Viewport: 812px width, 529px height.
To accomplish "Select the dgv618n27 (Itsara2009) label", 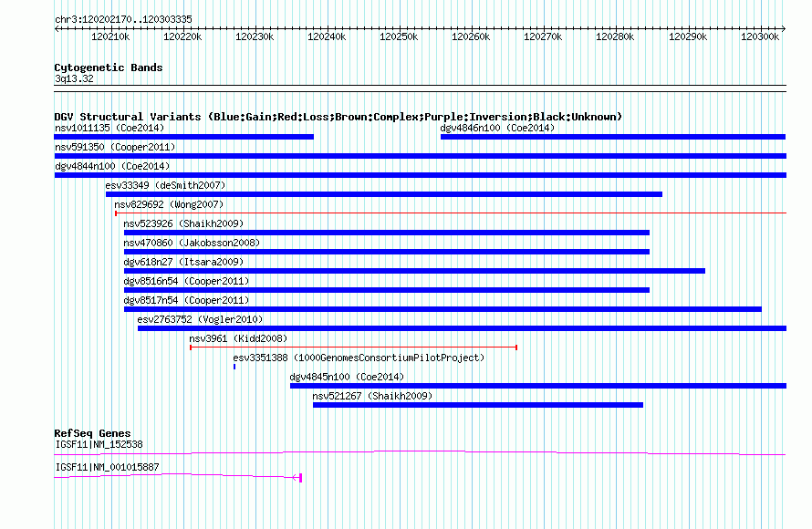I will pyautogui.click(x=183, y=262).
